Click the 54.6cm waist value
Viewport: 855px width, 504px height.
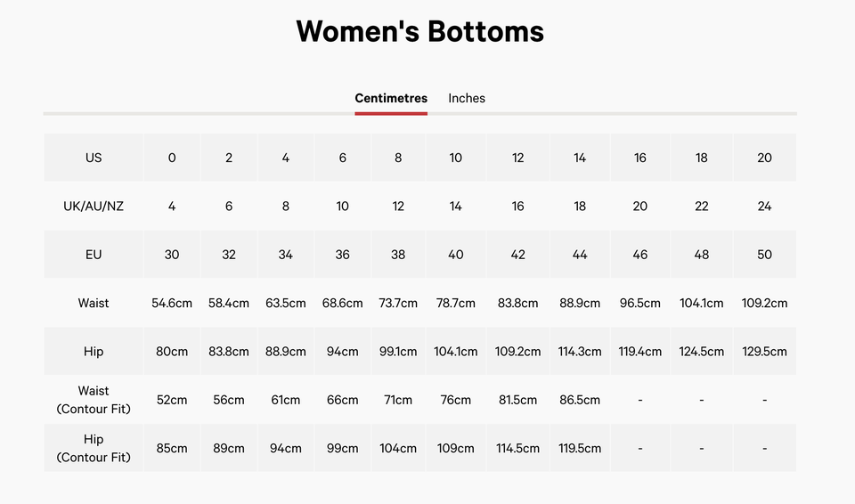[172, 303]
